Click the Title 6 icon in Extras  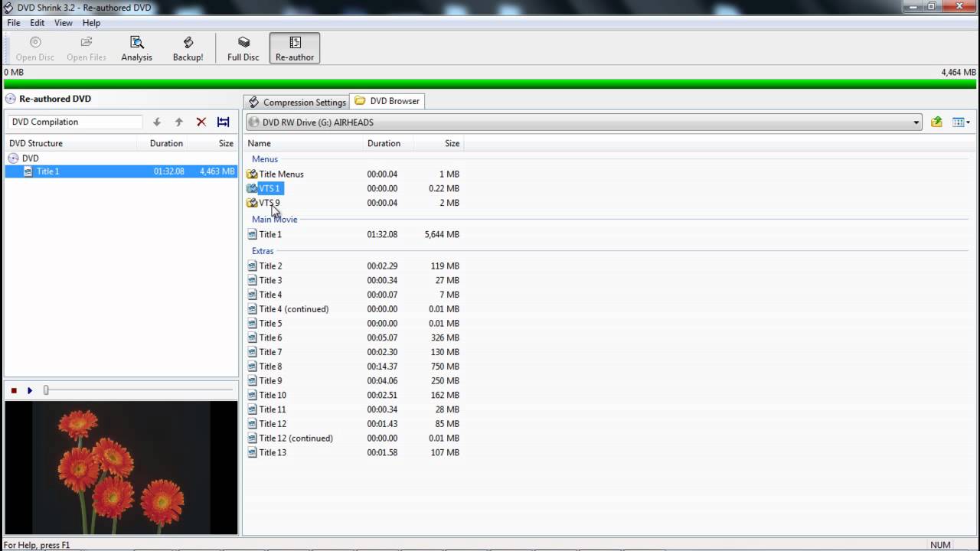tap(252, 337)
